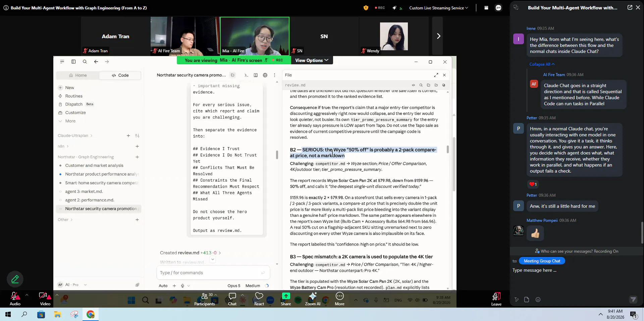Image resolution: width=644 pixels, height=321 pixels.
Task: Open the Participants panel
Action: tap(204, 299)
